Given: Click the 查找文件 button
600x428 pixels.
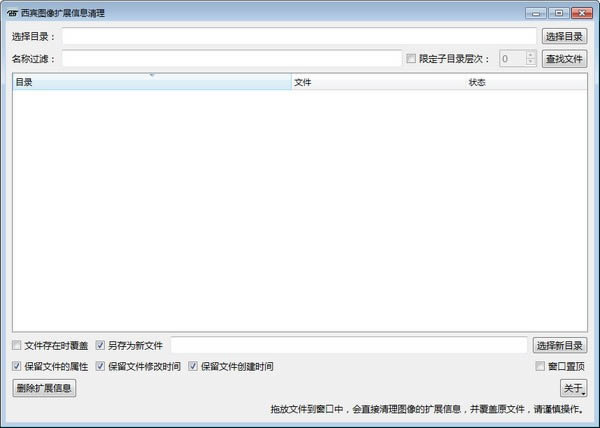Looking at the screenshot, I should point(564,59).
